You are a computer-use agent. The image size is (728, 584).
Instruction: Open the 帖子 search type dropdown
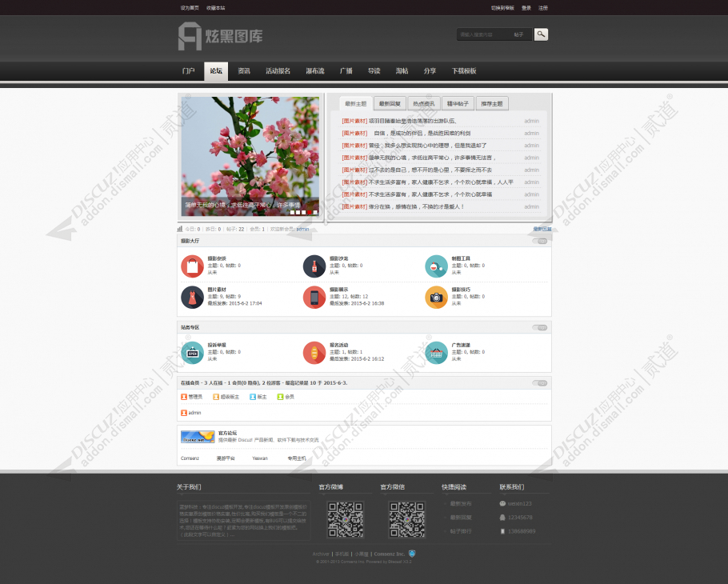point(519,34)
